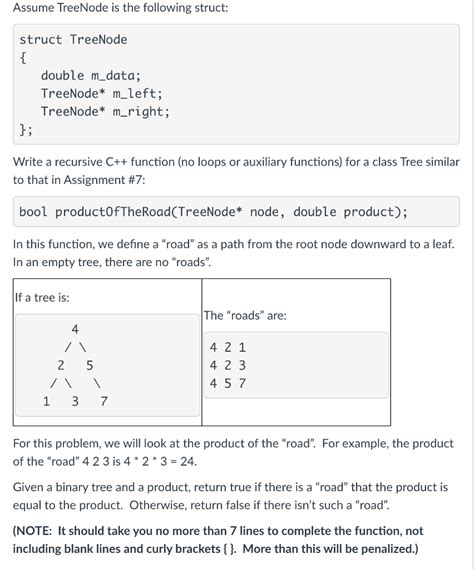This screenshot has height=569, width=474.
Task: Click the road '4 2 1' line
Action: tap(228, 348)
